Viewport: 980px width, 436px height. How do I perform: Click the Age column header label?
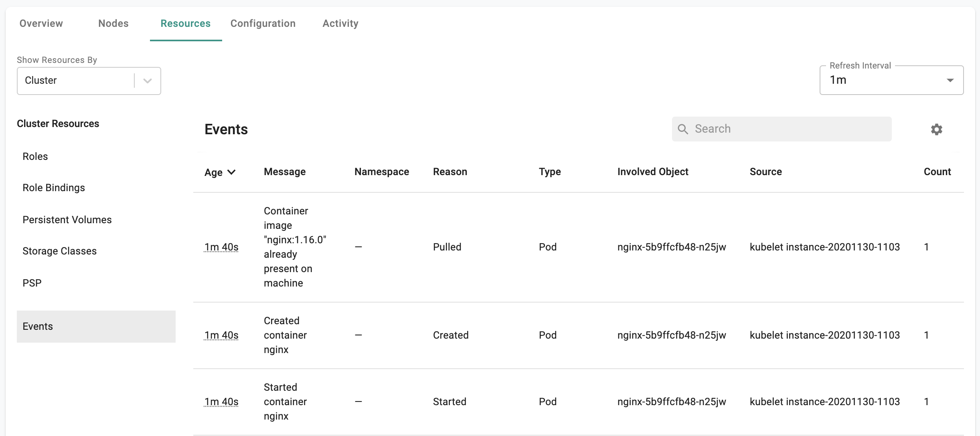tap(213, 172)
